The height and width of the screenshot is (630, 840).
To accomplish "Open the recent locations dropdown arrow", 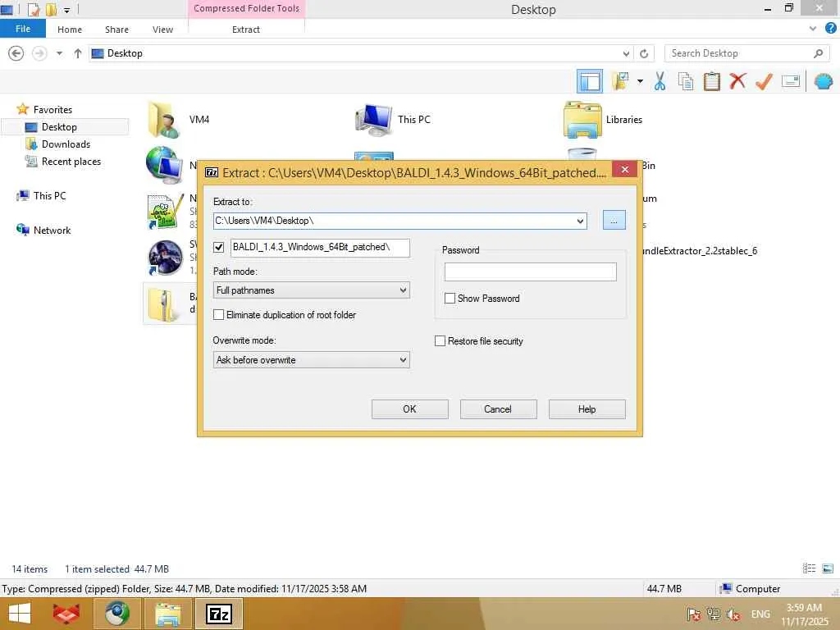I will coord(59,53).
